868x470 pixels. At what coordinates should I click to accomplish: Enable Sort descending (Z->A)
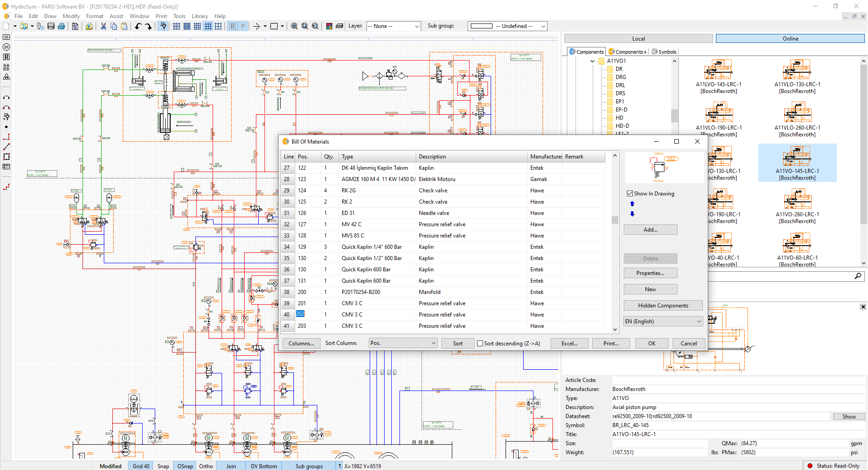pyautogui.click(x=480, y=343)
